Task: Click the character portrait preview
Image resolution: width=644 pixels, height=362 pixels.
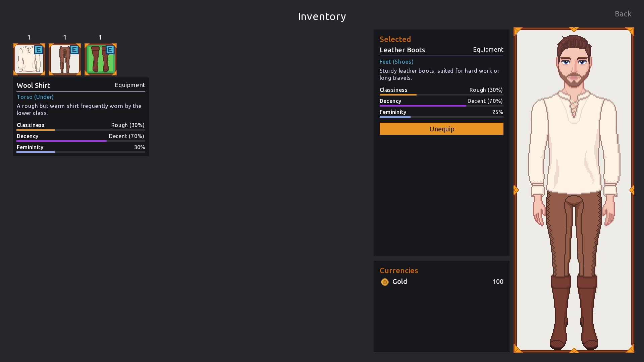Action: pyautogui.click(x=574, y=190)
